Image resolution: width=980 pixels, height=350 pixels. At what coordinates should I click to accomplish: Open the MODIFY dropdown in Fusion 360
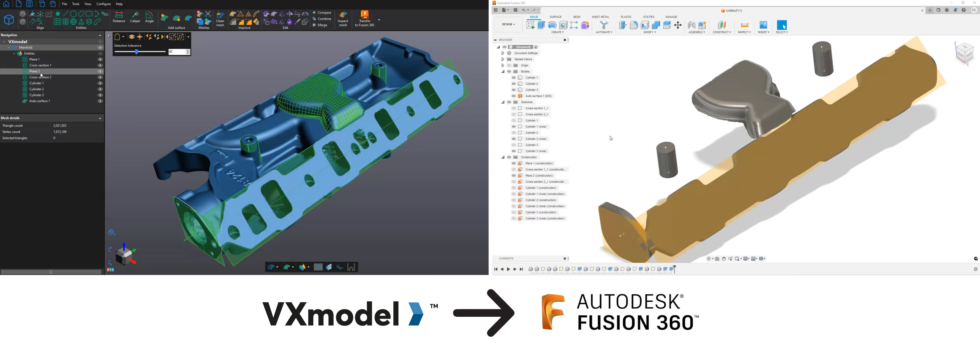pos(650,32)
